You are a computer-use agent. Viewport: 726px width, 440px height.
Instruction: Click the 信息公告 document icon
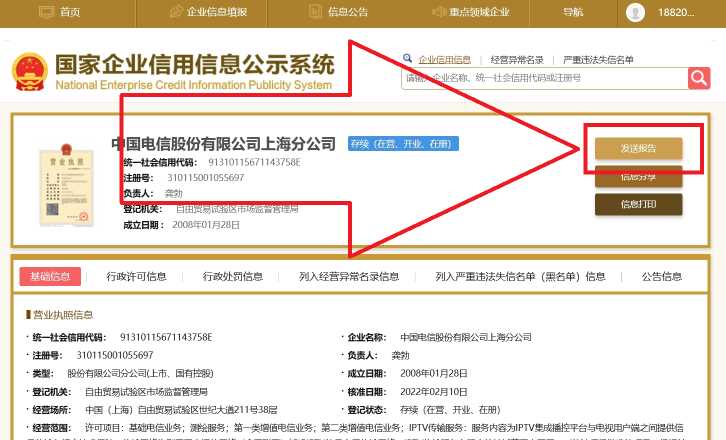tap(315, 12)
